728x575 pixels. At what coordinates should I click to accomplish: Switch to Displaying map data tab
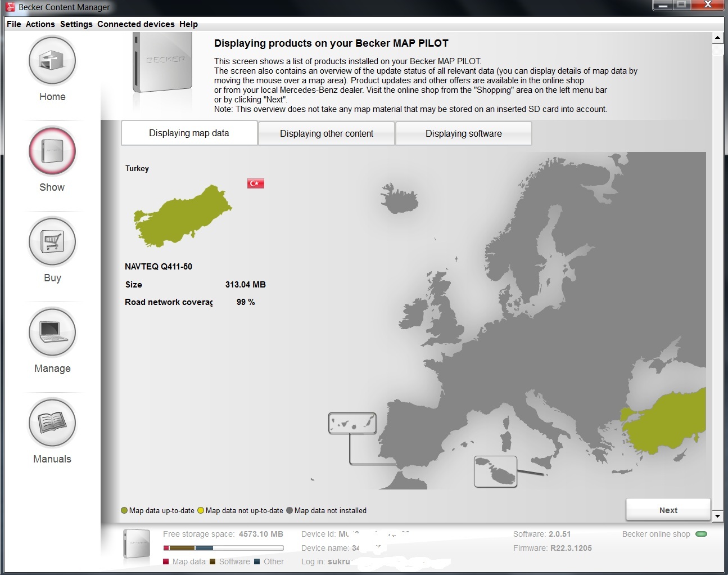[x=189, y=133]
